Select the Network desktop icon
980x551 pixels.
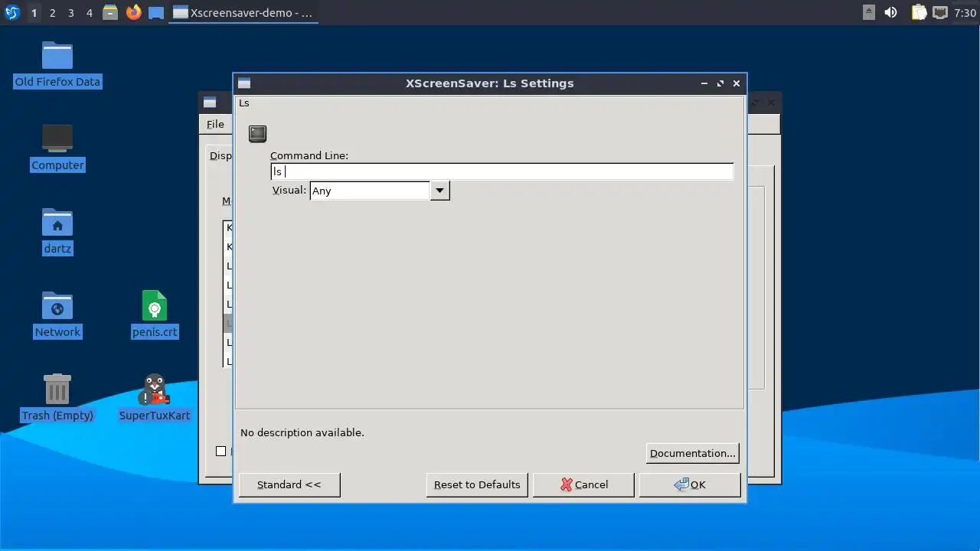coord(57,306)
